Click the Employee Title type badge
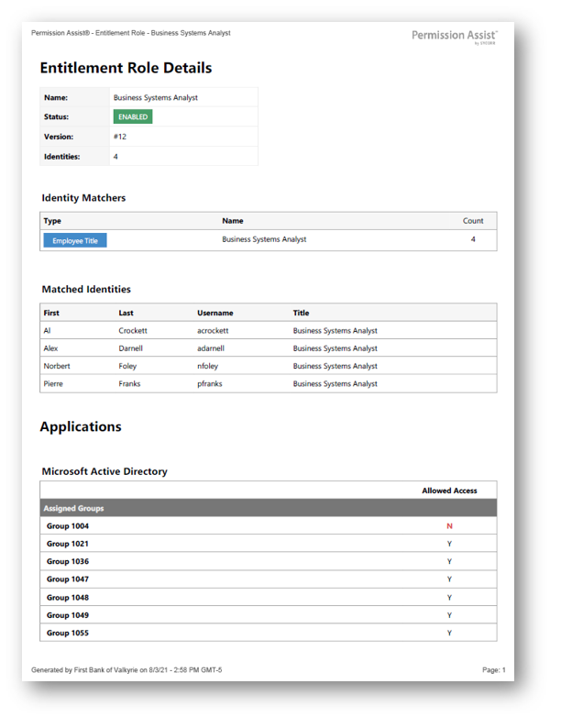572x728 pixels. click(75, 240)
